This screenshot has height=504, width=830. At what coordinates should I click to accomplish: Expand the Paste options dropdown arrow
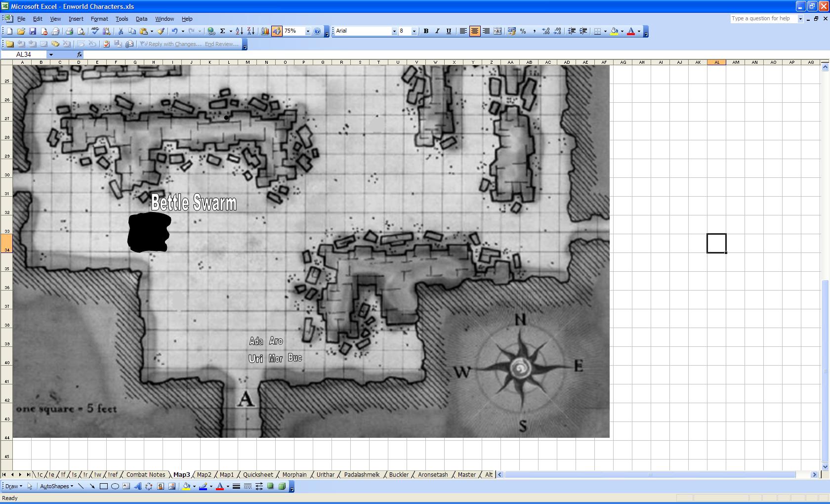[152, 31]
